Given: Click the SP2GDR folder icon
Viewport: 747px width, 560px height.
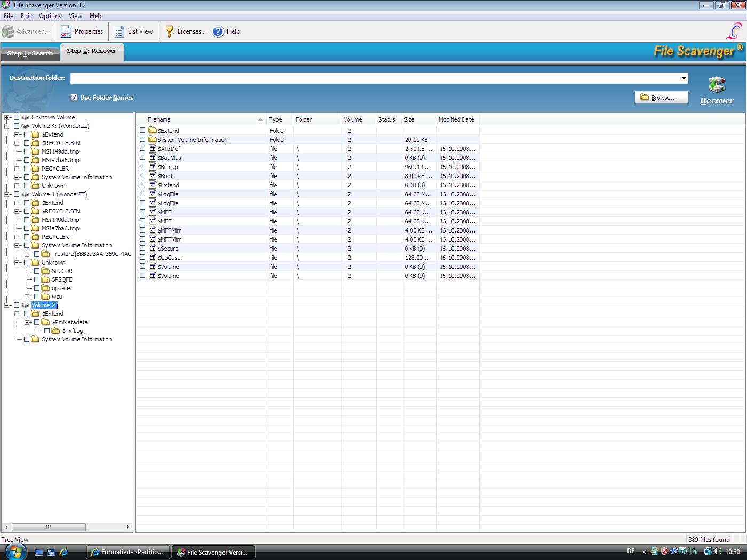Looking at the screenshot, I should pos(45,271).
